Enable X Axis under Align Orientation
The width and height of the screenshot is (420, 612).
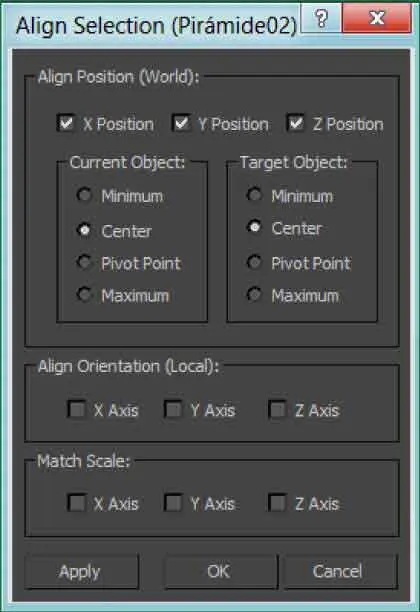[x=77, y=409]
